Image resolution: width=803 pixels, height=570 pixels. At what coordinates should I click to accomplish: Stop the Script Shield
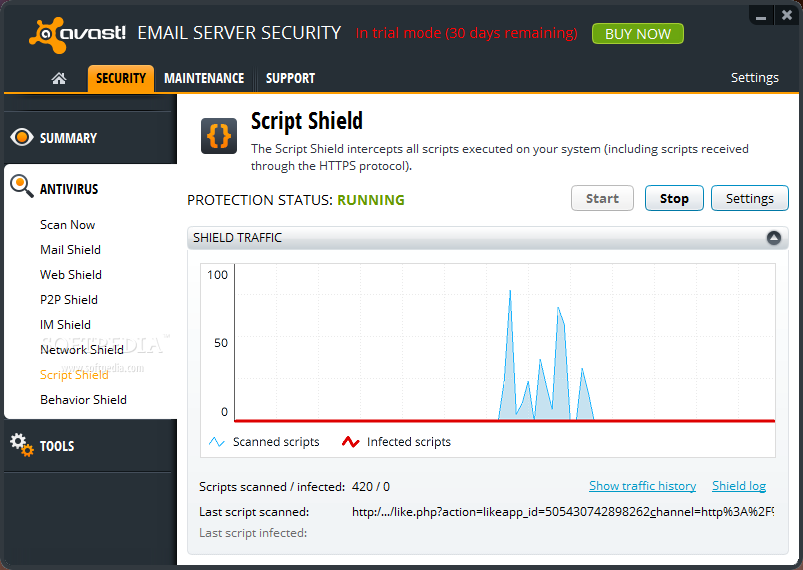coord(674,198)
